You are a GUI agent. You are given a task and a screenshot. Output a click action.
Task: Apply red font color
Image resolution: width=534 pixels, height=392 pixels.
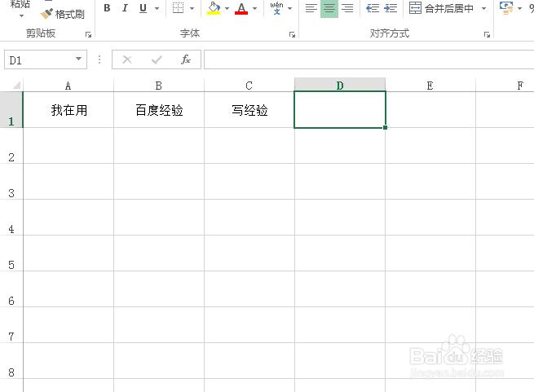[x=241, y=8]
